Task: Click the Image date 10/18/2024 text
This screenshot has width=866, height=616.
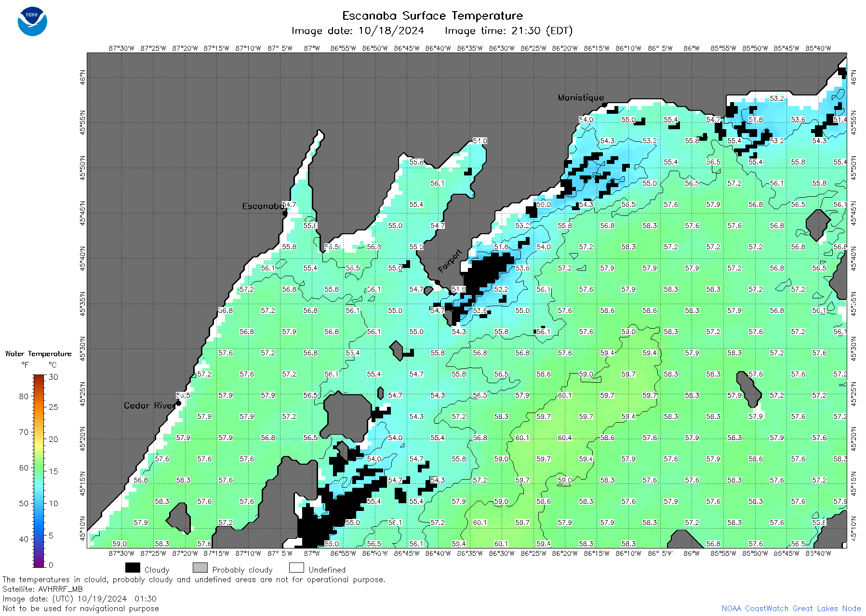Action: click(358, 31)
